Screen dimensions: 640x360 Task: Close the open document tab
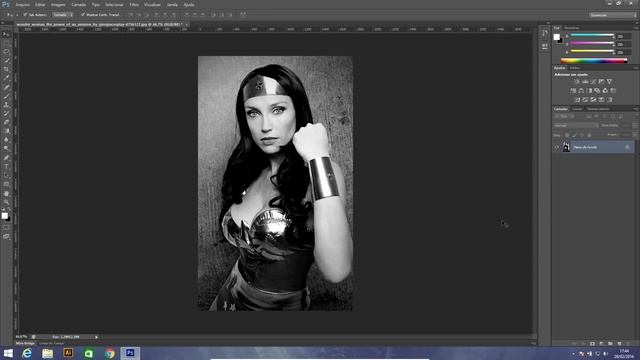pos(187,25)
